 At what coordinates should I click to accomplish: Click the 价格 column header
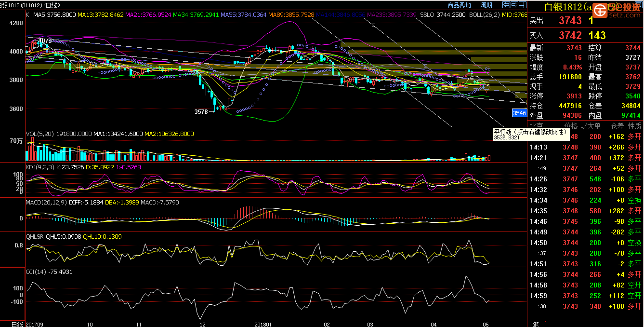tap(571, 126)
